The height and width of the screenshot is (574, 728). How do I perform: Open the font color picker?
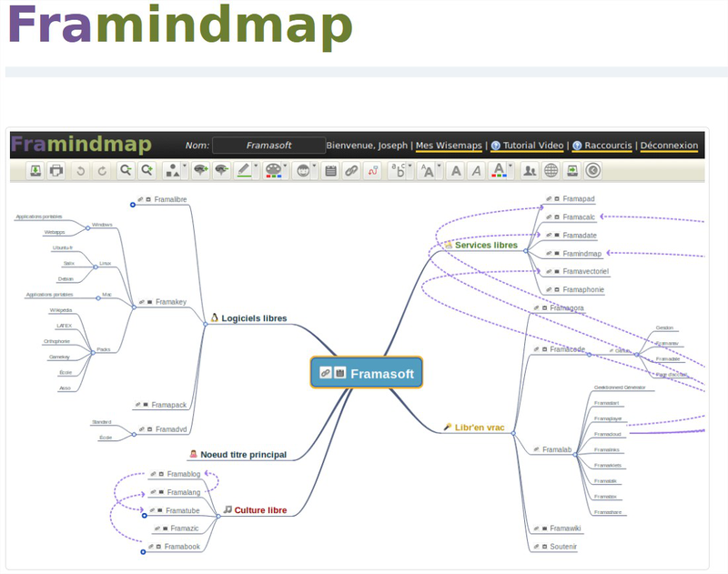[x=500, y=170]
